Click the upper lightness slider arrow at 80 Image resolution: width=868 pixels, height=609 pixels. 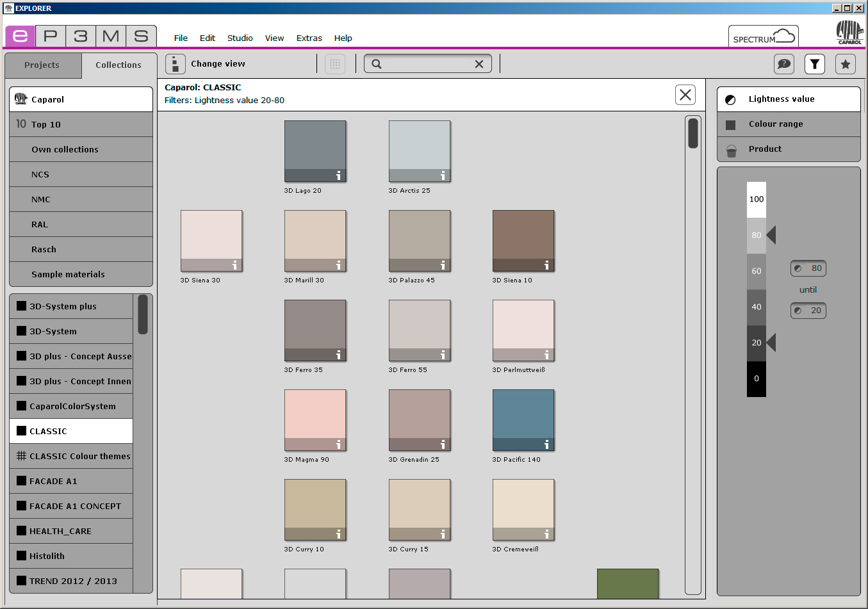click(x=771, y=235)
